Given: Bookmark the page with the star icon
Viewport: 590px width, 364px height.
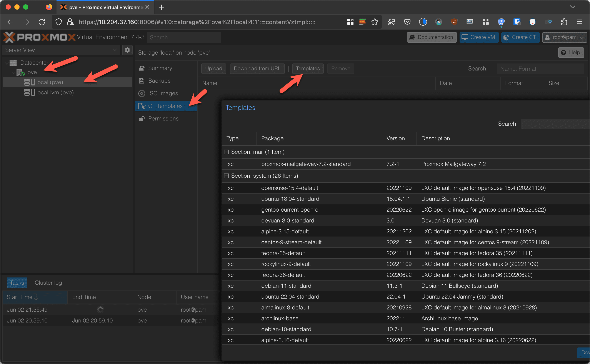Looking at the screenshot, I should 375,22.
